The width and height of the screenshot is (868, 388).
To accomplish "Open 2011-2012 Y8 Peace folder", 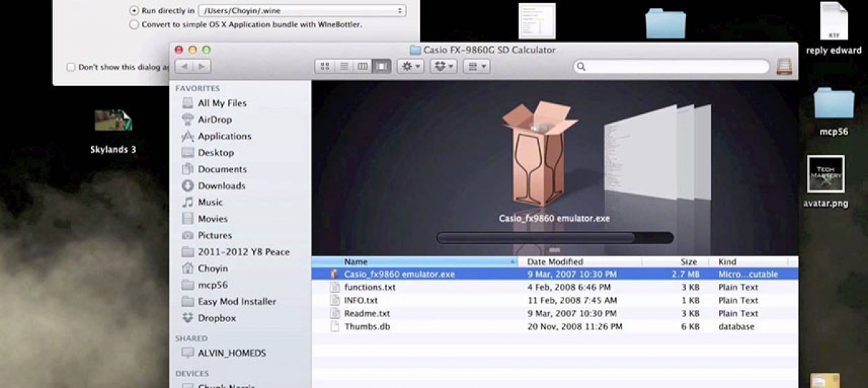I will [243, 252].
